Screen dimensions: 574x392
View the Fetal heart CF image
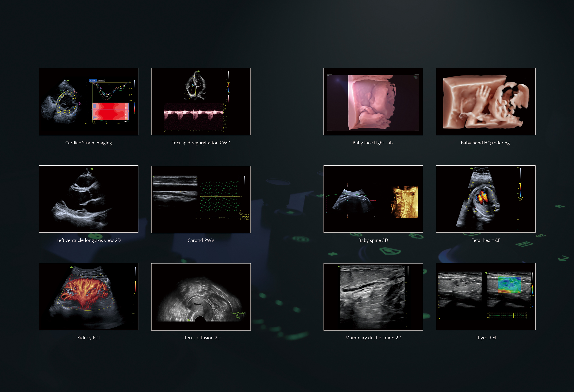click(486, 199)
